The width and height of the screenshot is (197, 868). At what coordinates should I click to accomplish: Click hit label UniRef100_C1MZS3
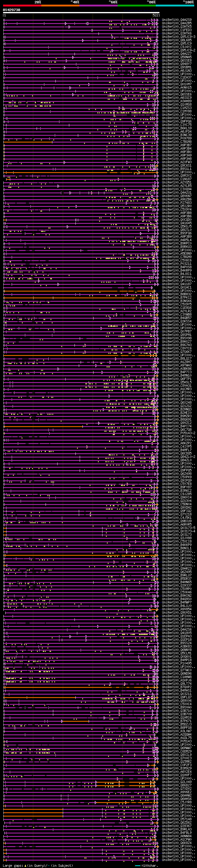click(177, 108)
